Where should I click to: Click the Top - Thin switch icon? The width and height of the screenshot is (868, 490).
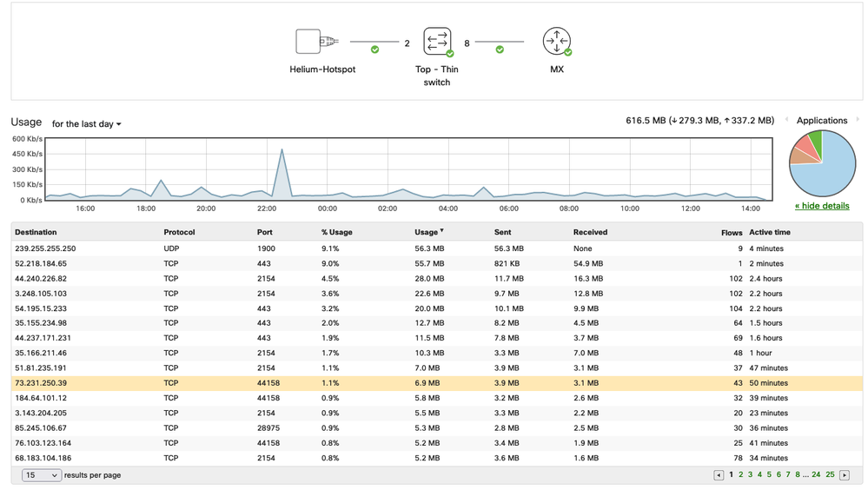[x=437, y=42]
